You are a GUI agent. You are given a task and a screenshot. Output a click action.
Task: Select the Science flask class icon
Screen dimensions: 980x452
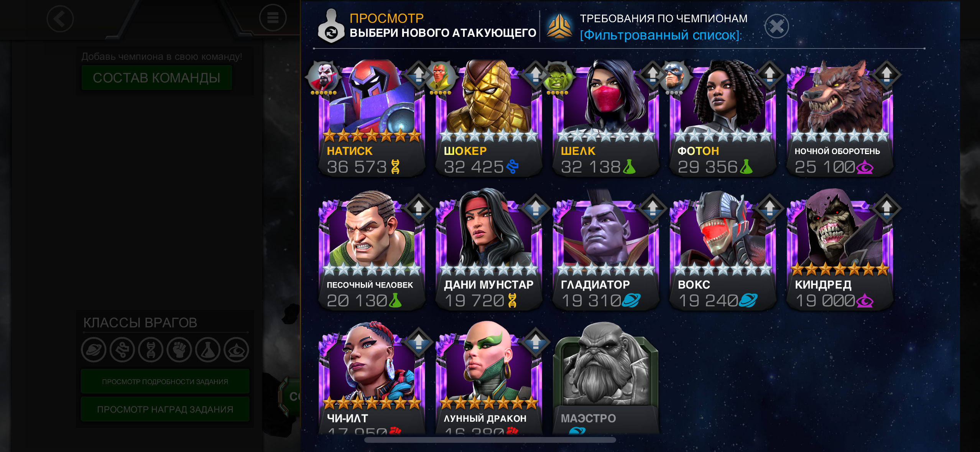(208, 350)
